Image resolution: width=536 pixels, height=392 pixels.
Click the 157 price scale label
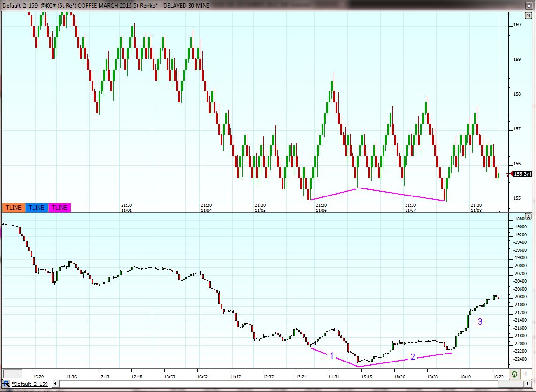click(517, 129)
